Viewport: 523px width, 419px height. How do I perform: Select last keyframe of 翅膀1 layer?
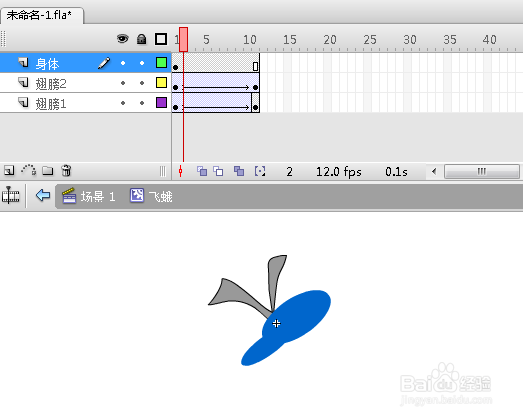click(x=255, y=103)
